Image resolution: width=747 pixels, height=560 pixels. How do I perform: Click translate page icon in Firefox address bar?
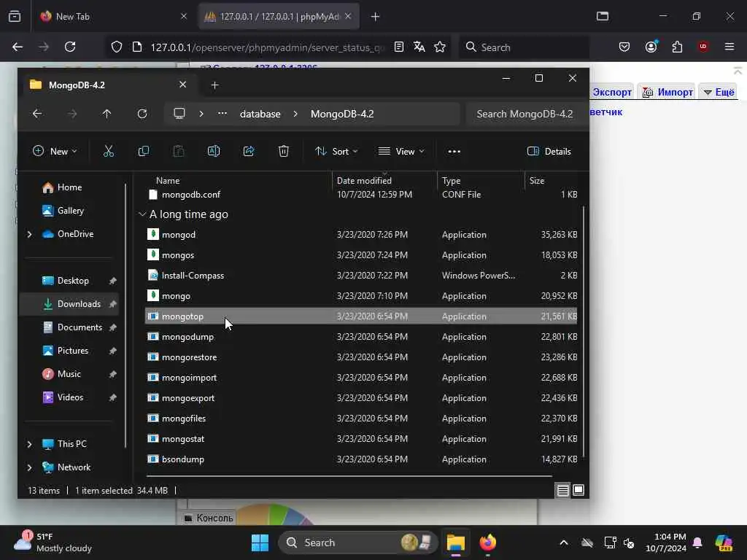click(419, 47)
